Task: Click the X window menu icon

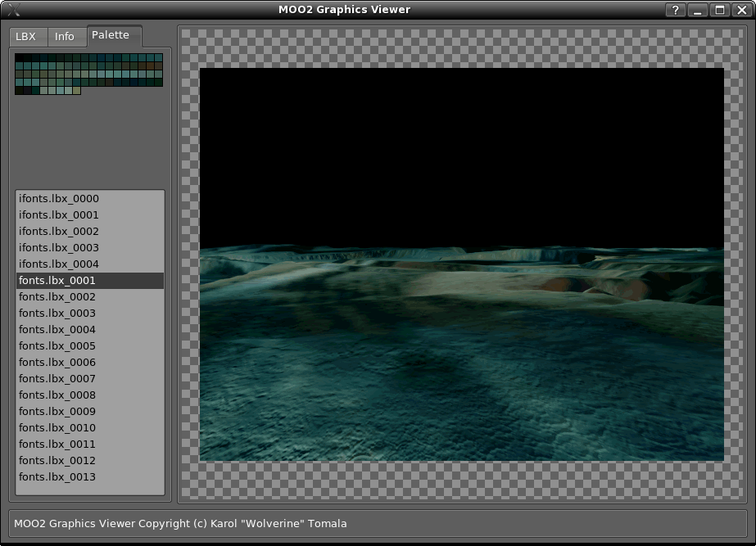Action: (13, 10)
